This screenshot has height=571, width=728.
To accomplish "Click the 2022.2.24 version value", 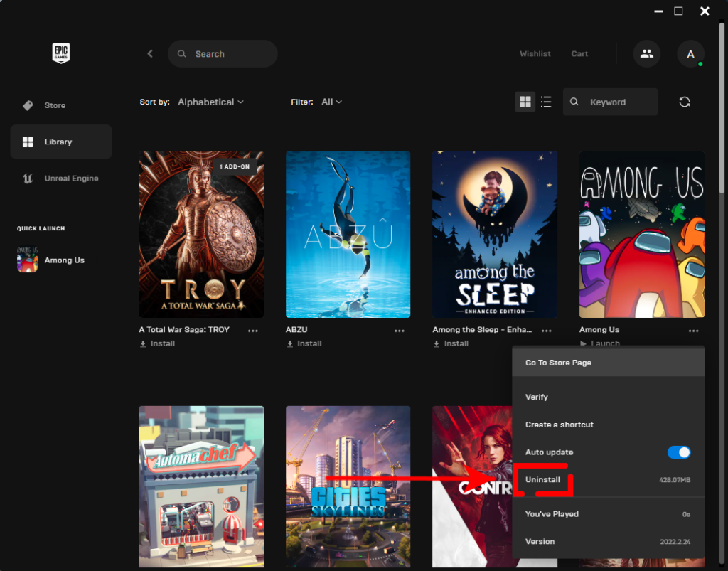I will point(675,542).
